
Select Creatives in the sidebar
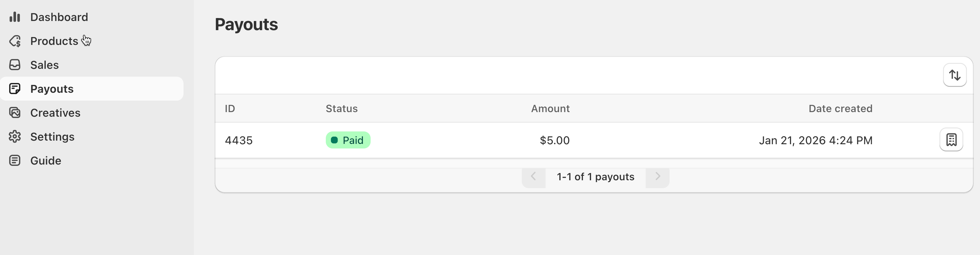pos(55,113)
